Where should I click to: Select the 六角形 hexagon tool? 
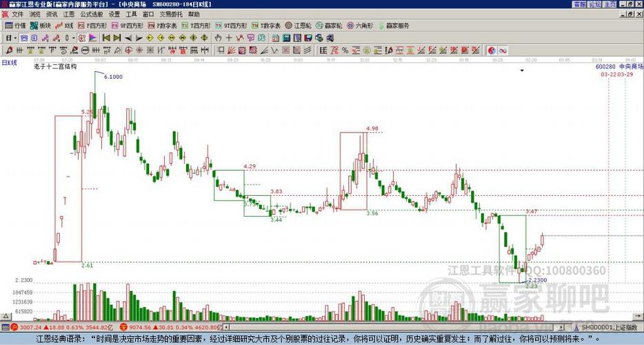coord(360,26)
